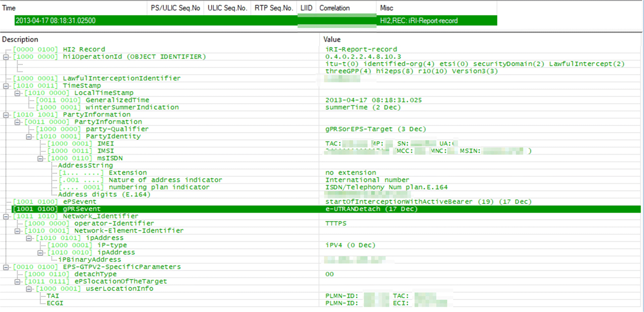The height and width of the screenshot is (312, 644).
Task: Click value gPRSorEPS-Target (3 Dec)
Action: click(x=376, y=129)
